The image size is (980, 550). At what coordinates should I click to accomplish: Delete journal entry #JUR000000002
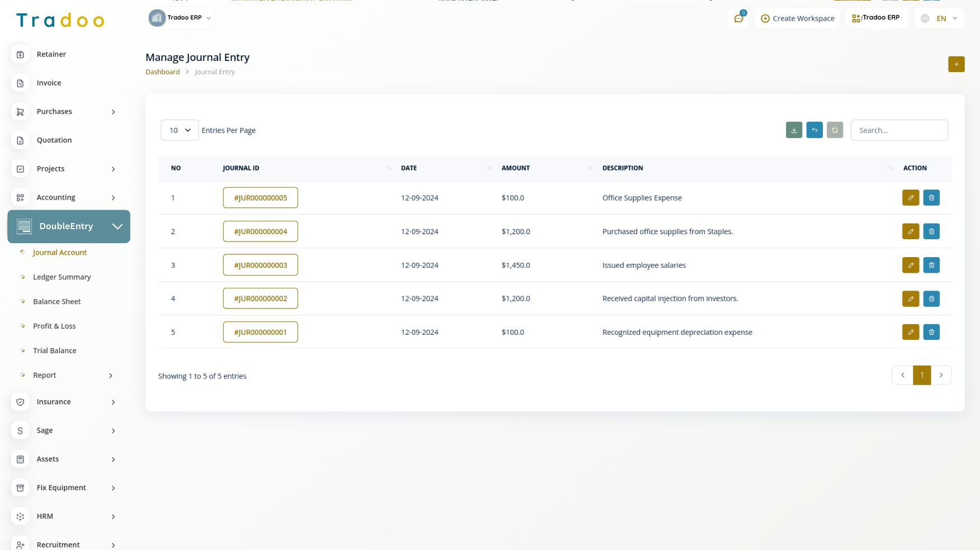click(x=931, y=298)
